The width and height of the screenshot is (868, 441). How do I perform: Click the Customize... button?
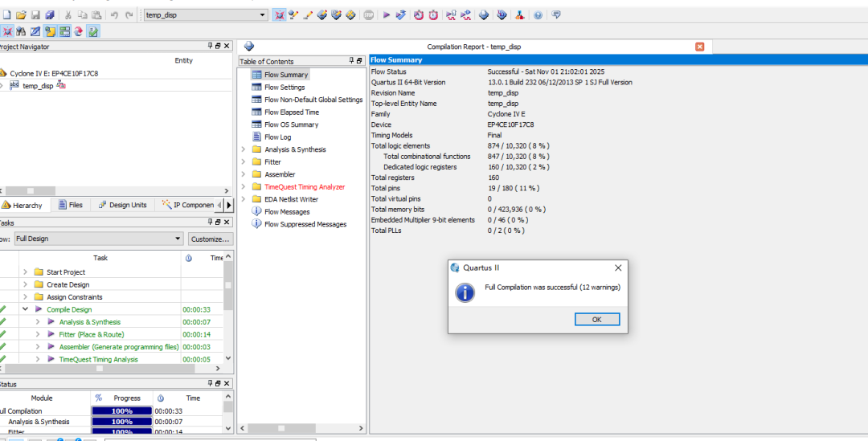point(211,239)
